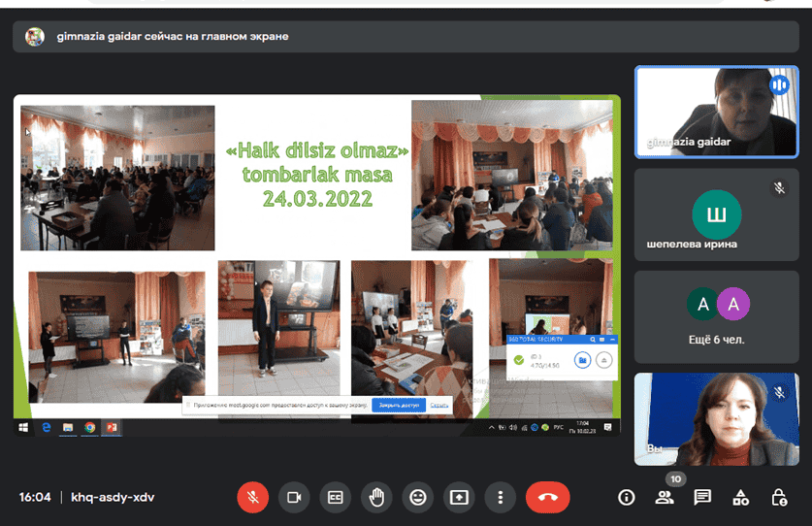Open the three-dot more options menu
This screenshot has width=812, height=526.
coord(500,497)
